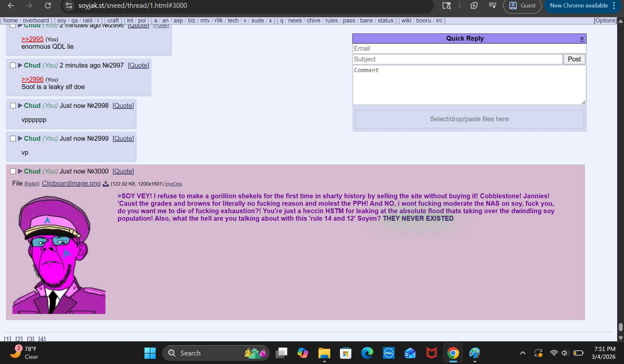Tick the checkbox for post №2998

[13, 106]
